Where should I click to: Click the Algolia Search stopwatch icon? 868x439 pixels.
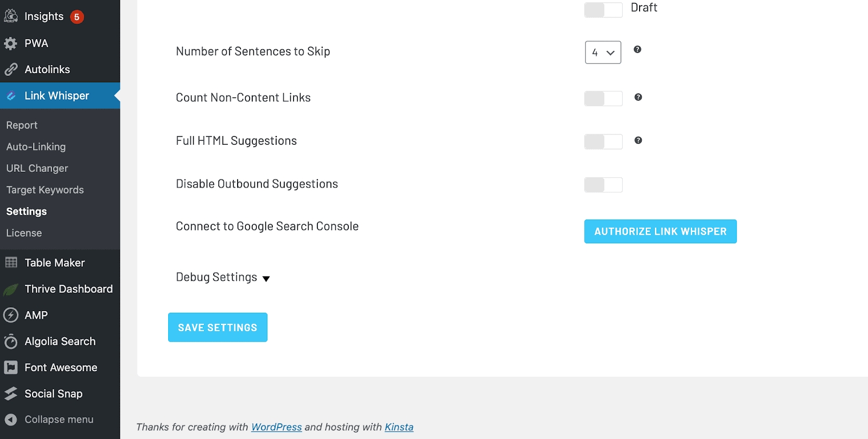(x=11, y=341)
